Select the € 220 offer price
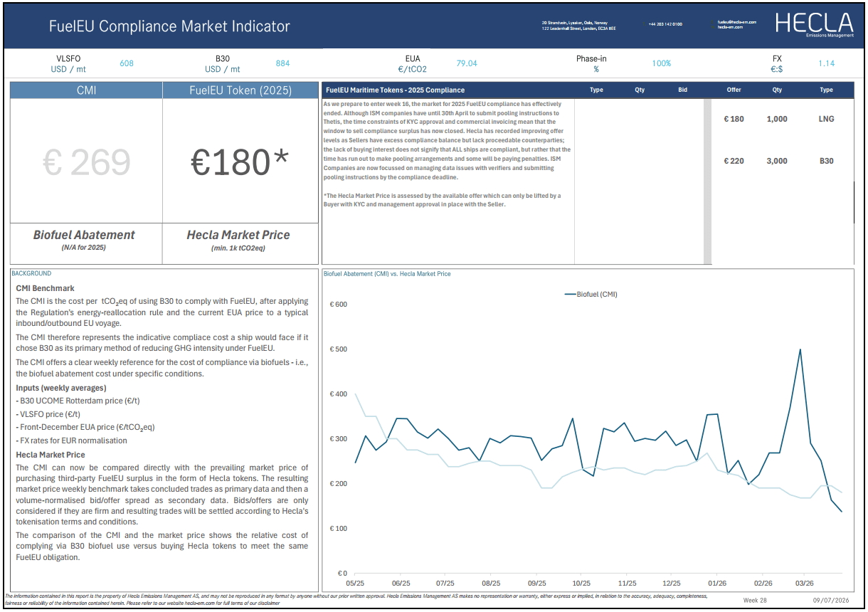Viewport: 868px width, 612px height. click(x=734, y=161)
